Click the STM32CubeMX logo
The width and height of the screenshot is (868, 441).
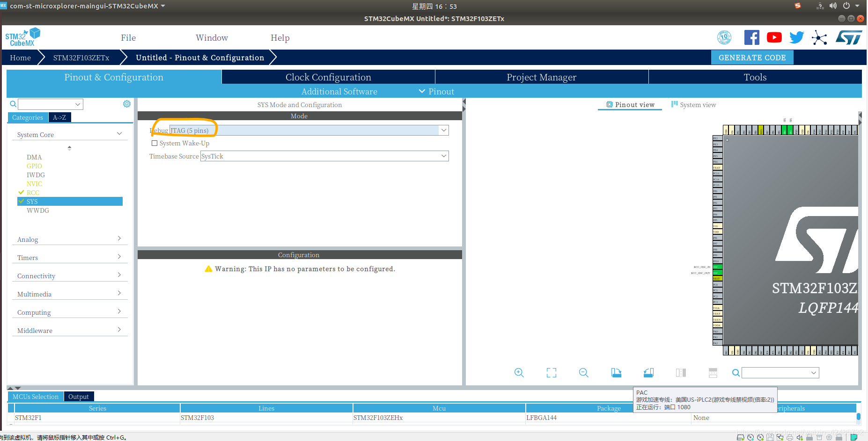pyautogui.click(x=22, y=37)
